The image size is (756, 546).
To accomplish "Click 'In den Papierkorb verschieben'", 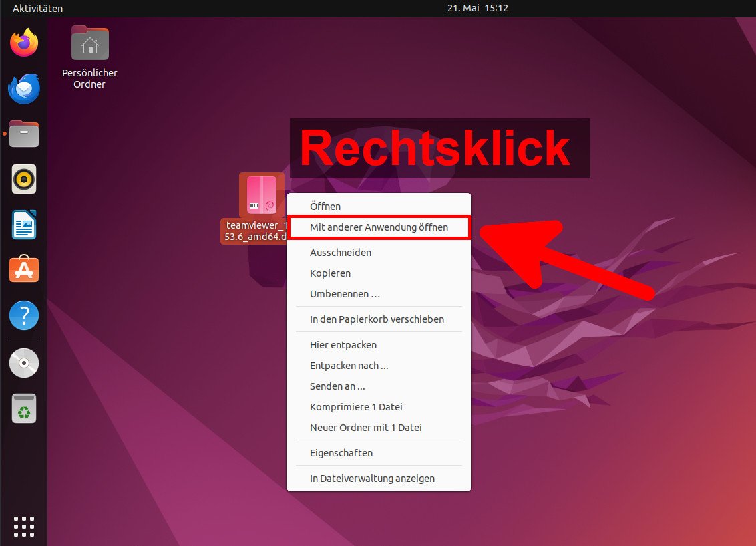I will pos(377,319).
